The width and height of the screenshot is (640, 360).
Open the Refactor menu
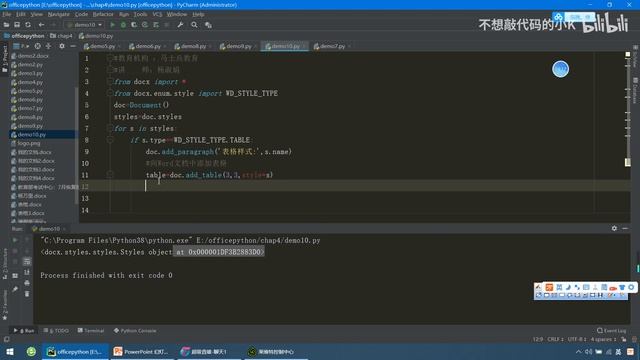coord(103,14)
